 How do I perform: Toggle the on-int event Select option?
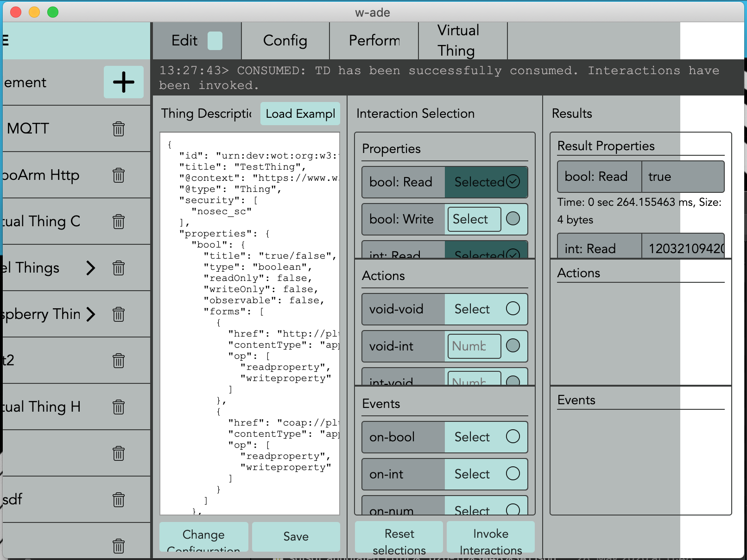pyautogui.click(x=486, y=474)
